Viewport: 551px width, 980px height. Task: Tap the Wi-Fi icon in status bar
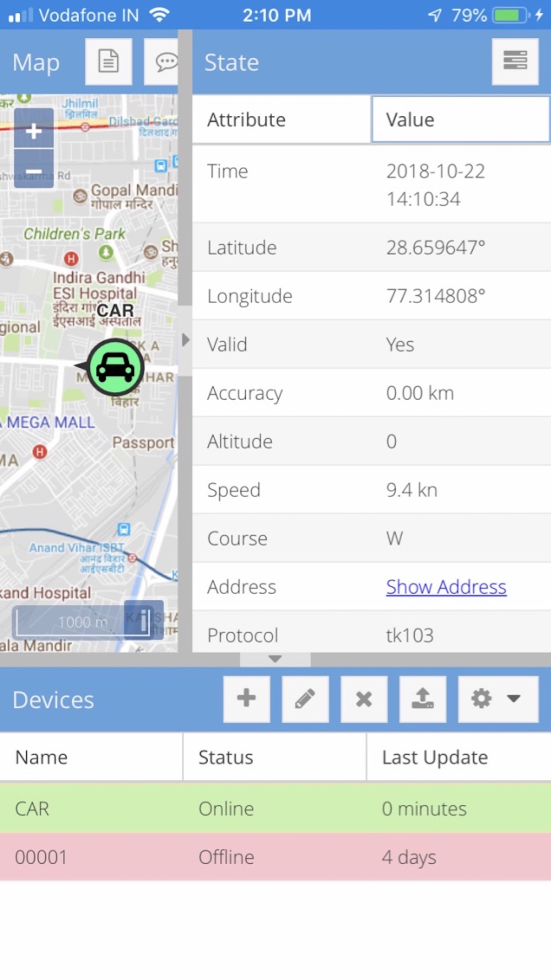[x=159, y=15]
